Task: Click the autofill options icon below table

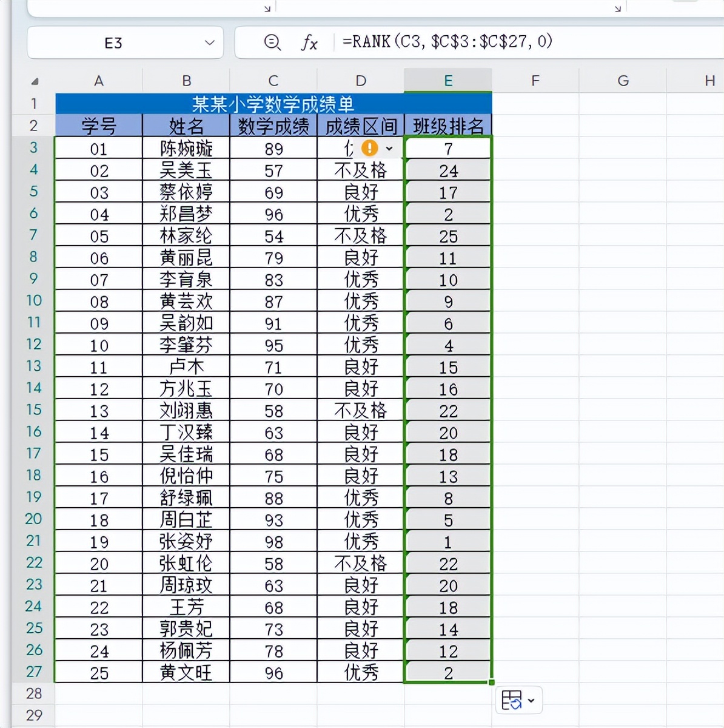Action: 512,700
